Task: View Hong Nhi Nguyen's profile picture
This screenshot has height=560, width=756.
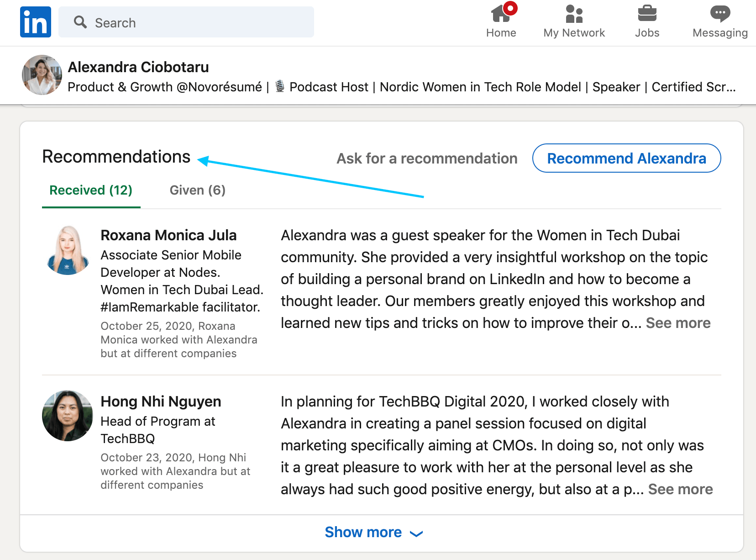Action: pyautogui.click(x=67, y=416)
